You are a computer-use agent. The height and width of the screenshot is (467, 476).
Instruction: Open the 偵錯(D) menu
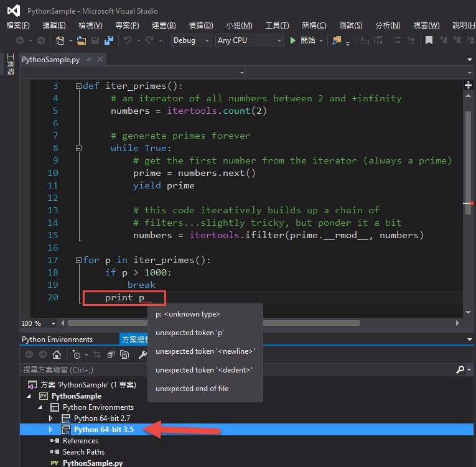coord(200,25)
